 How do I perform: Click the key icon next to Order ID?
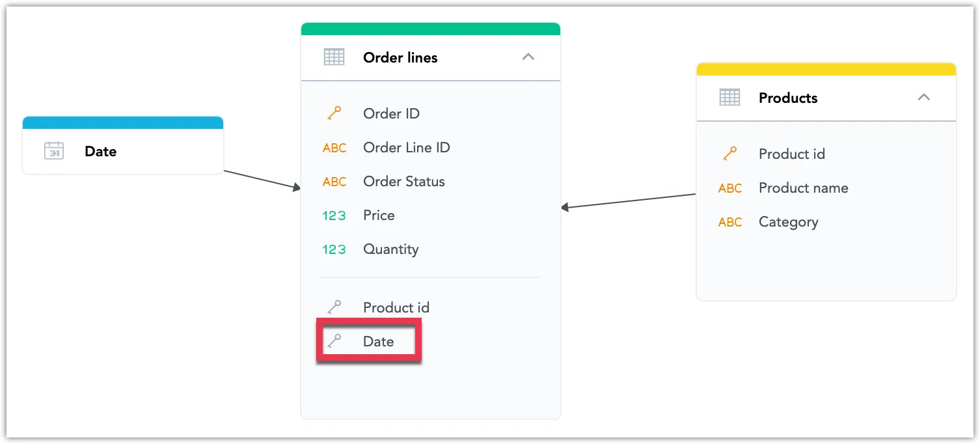point(334,113)
